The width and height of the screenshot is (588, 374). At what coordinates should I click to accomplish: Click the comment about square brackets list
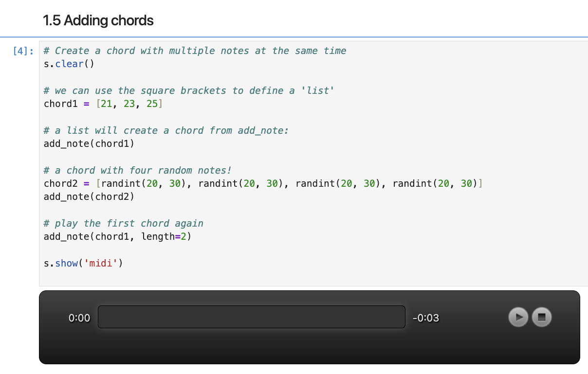click(189, 90)
